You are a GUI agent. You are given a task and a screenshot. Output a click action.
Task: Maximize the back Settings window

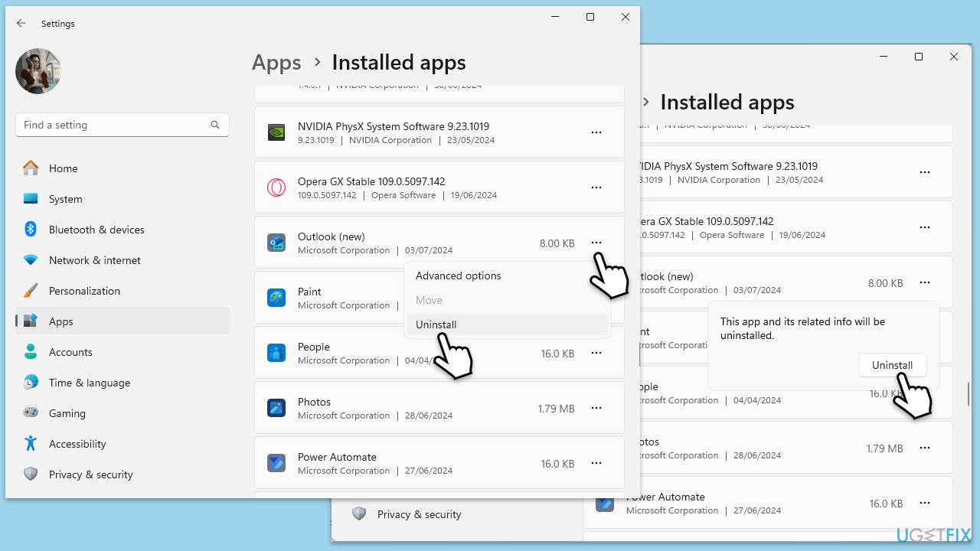[x=919, y=57]
